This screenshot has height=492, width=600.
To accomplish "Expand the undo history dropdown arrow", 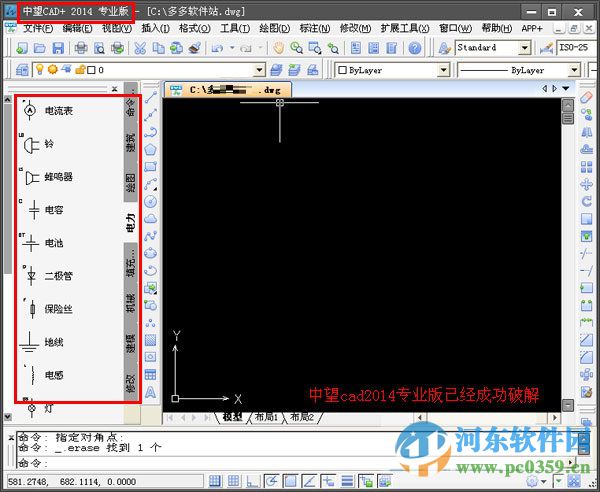I will click(x=232, y=48).
